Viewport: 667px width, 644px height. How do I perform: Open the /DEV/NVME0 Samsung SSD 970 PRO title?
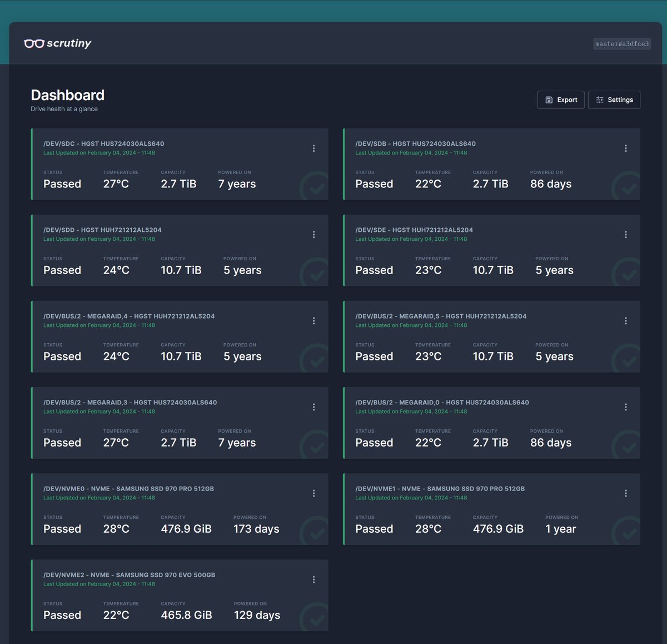click(129, 488)
